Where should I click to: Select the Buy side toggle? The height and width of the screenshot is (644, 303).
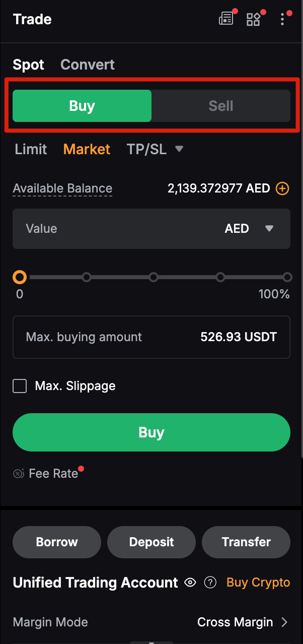(82, 106)
